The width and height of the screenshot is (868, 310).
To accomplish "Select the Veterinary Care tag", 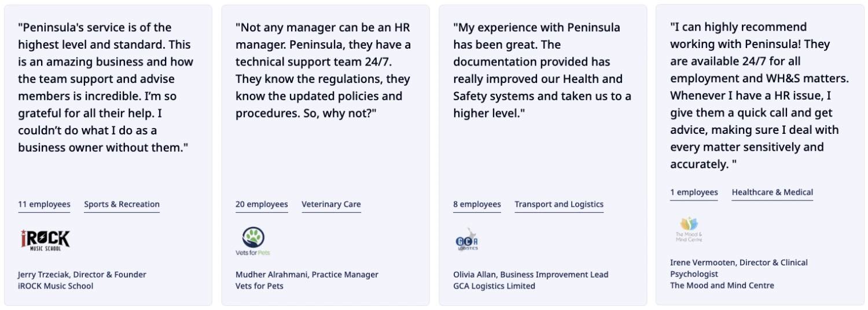I will (x=331, y=205).
